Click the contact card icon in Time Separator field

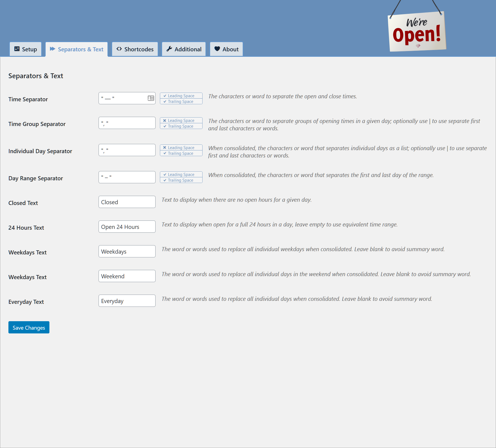tap(151, 98)
